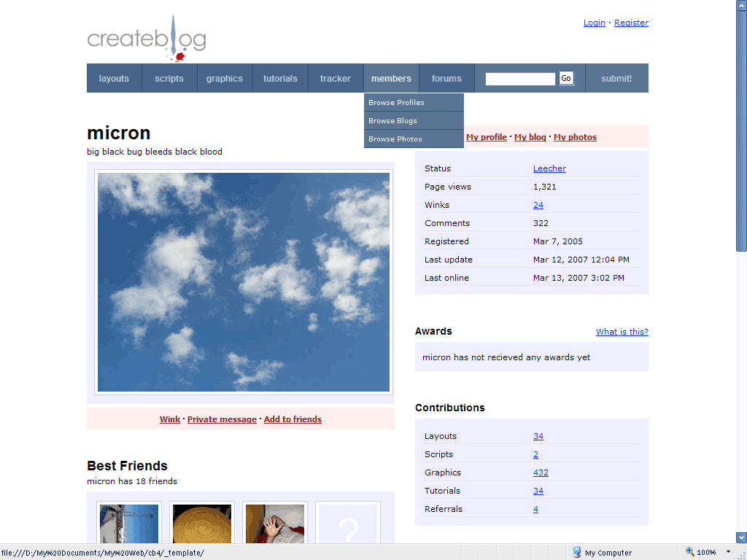Click the Best Friends heading
747x560 pixels.
pos(127,466)
